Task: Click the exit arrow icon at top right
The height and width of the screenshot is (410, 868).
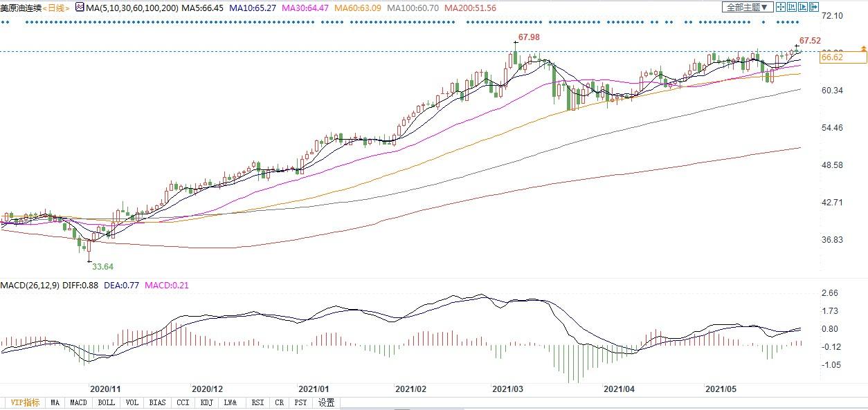Action: pyautogui.click(x=815, y=7)
